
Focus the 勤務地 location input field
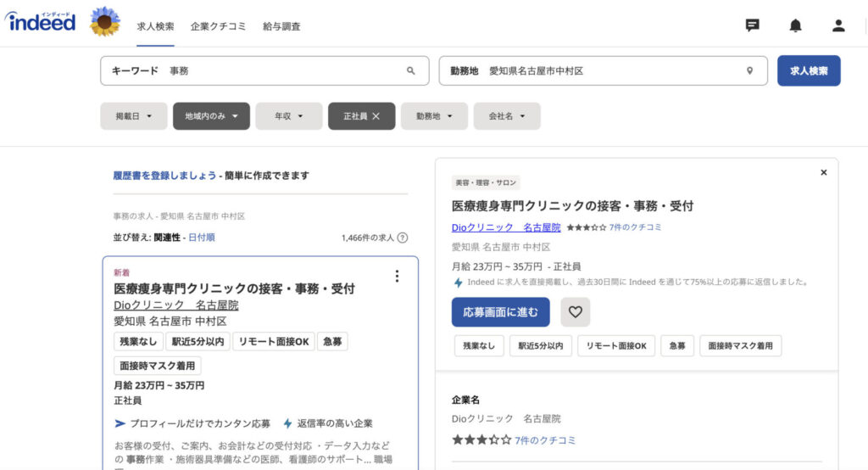603,70
